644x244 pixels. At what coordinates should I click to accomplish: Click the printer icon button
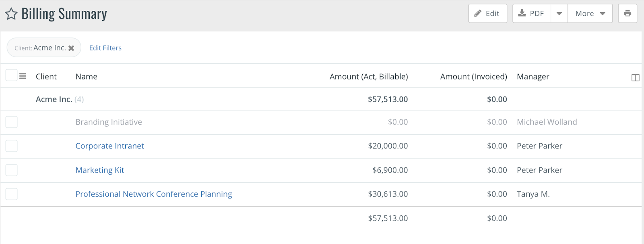(x=627, y=13)
